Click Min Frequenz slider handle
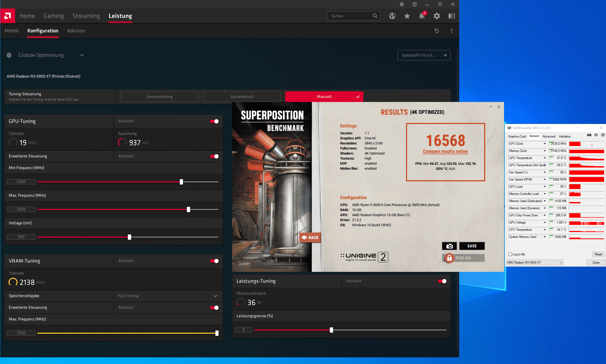 click(181, 182)
